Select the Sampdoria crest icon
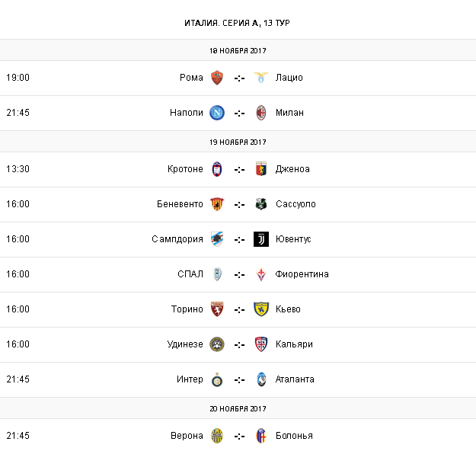 pos(217,239)
